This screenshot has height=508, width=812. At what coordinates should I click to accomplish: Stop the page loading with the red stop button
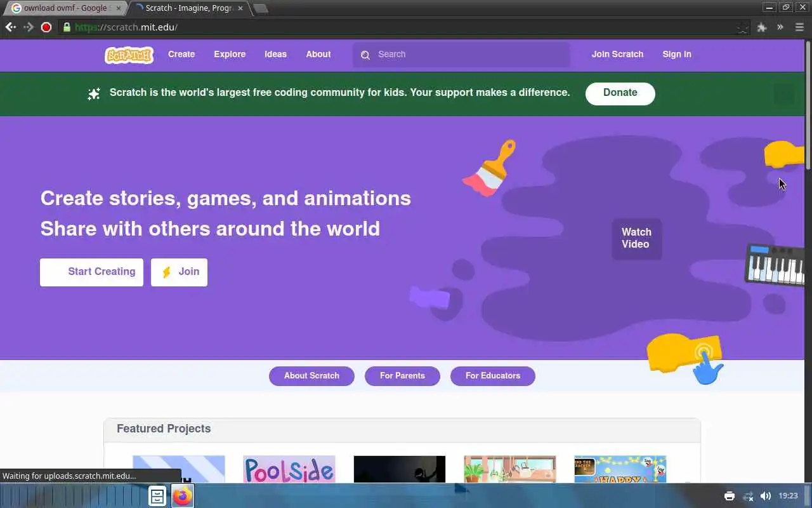click(x=46, y=27)
